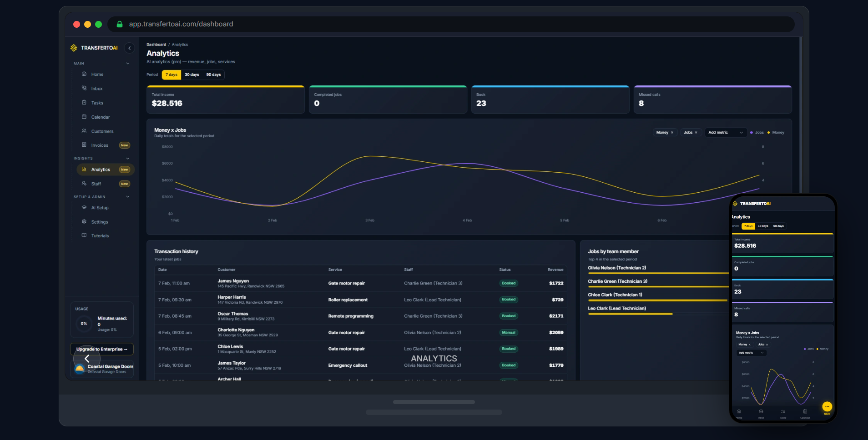The height and width of the screenshot is (440, 868).
Task: Open Customers via its sidebar icon
Action: coord(85,131)
